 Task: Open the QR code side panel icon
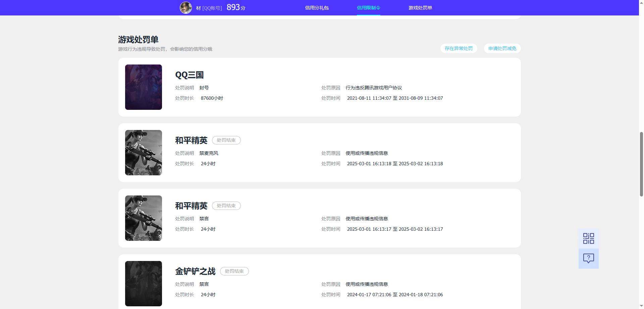[588, 238]
